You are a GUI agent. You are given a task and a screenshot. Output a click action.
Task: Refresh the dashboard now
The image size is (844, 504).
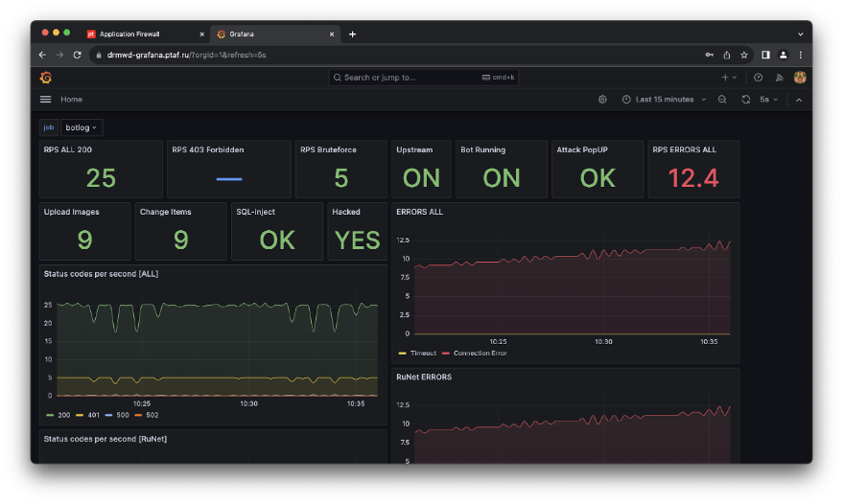pyautogui.click(x=745, y=100)
